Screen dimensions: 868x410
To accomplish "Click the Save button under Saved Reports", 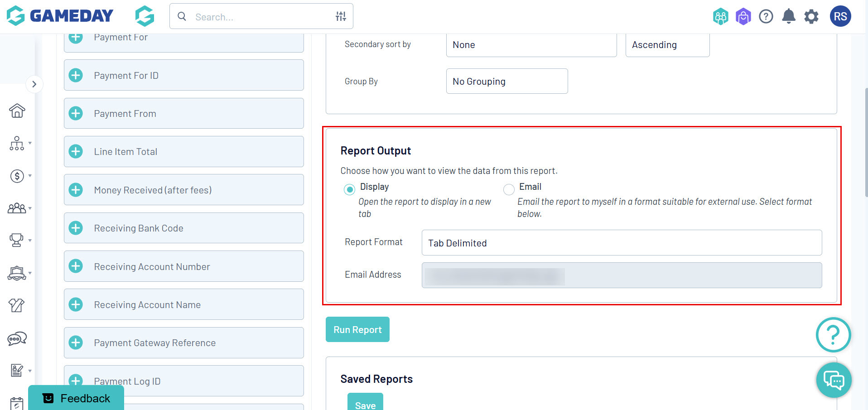I will pyautogui.click(x=365, y=402).
